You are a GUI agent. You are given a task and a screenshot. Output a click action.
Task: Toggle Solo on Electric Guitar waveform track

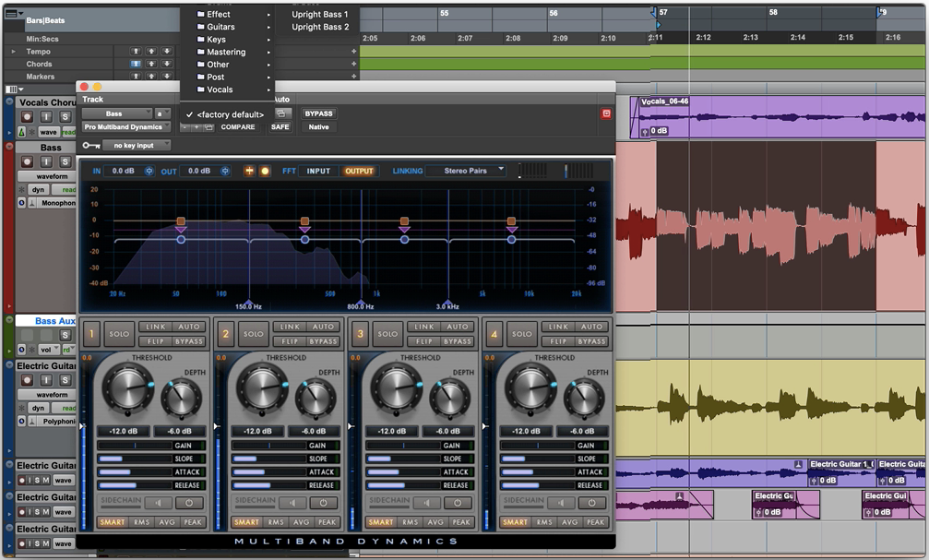point(66,380)
